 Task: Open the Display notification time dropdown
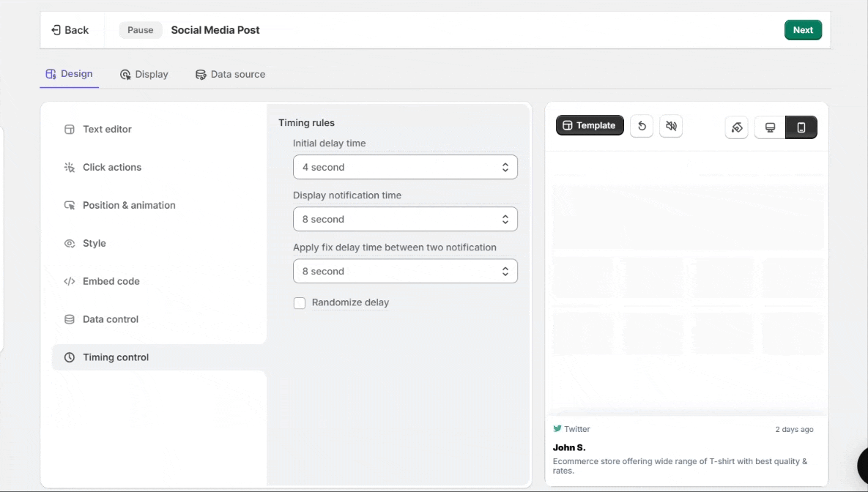(x=405, y=219)
